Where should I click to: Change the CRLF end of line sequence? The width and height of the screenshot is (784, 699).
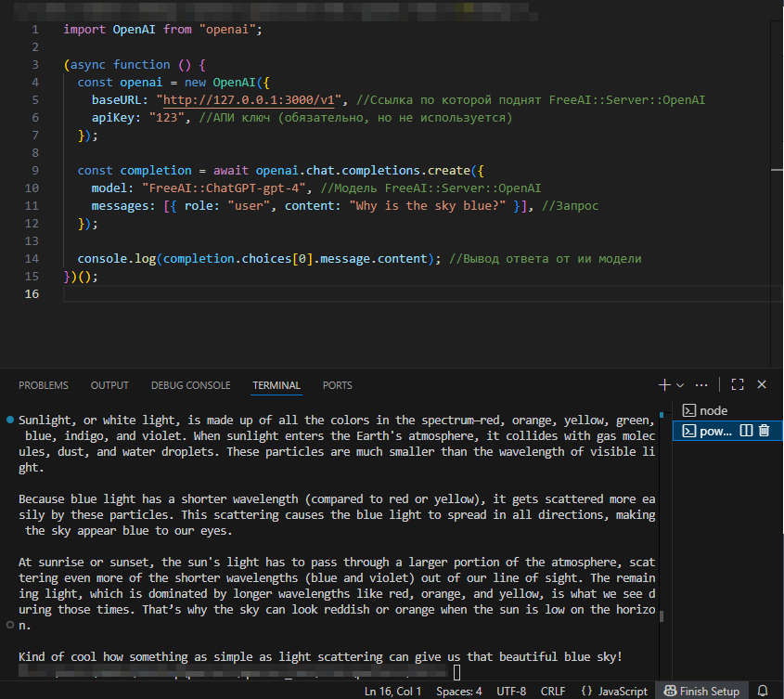(553, 691)
